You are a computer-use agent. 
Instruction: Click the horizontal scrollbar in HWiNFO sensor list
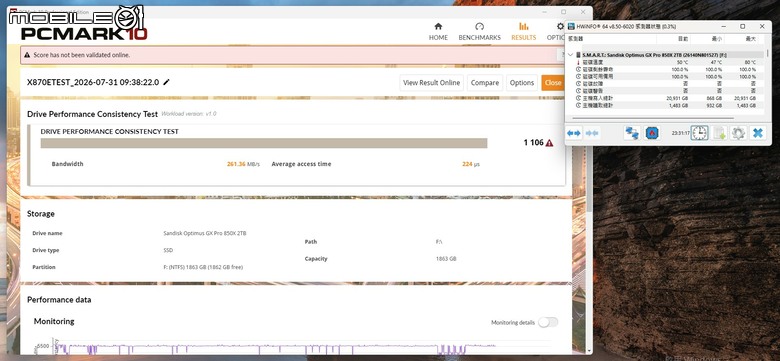pos(653,118)
